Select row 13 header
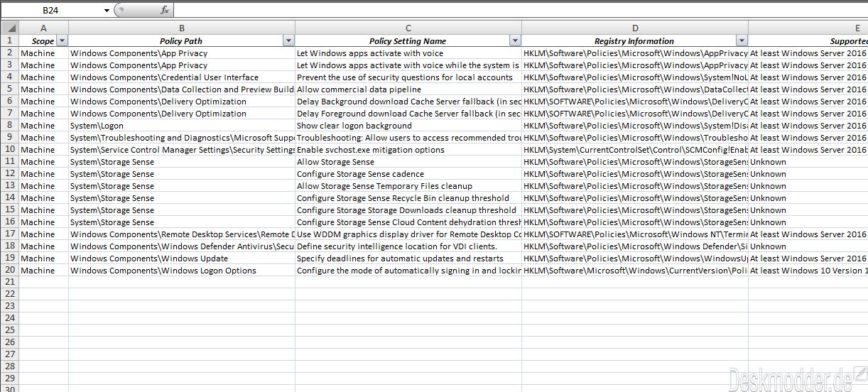This screenshot has height=392, width=868. click(9, 186)
